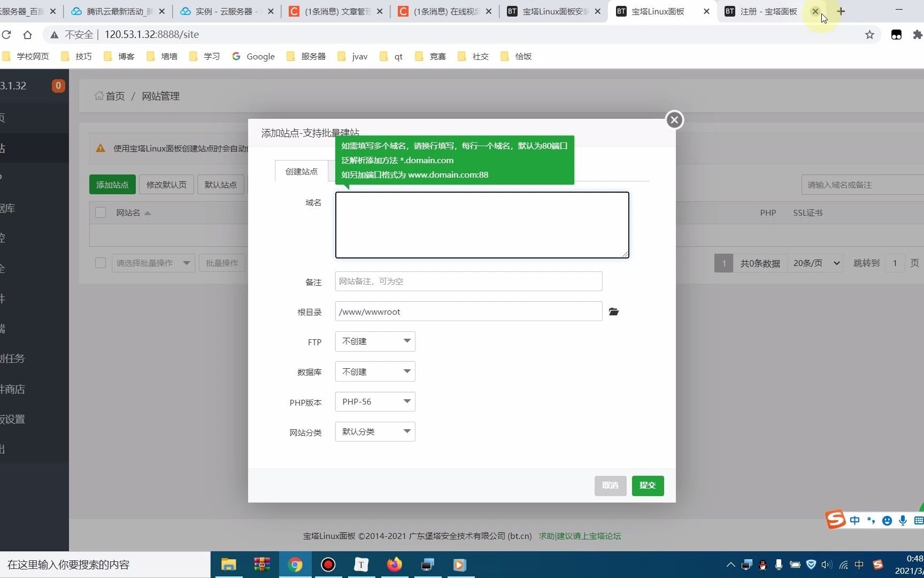
Task: Click the microphone icon on Sogou input toolbar
Action: 903,520
